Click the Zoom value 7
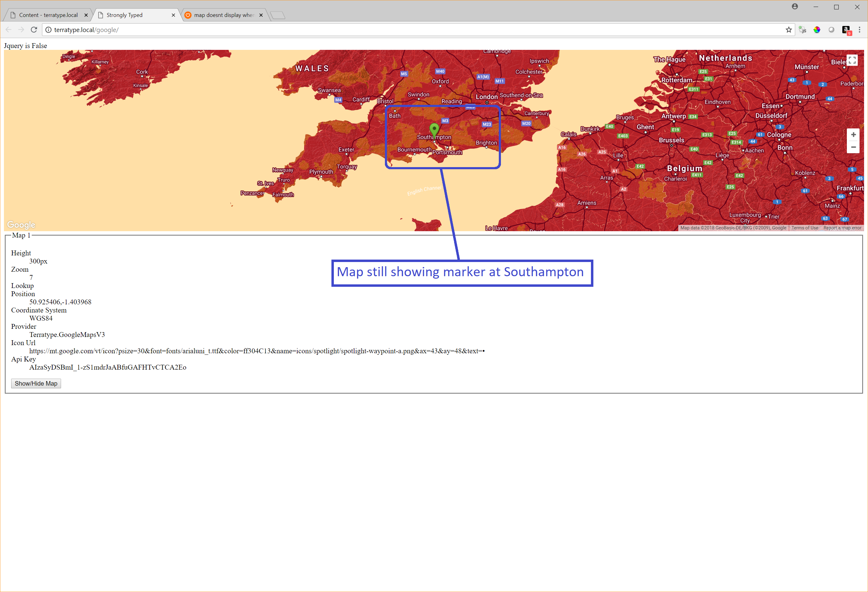Screen dimensions: 868x592 [x=31, y=277]
